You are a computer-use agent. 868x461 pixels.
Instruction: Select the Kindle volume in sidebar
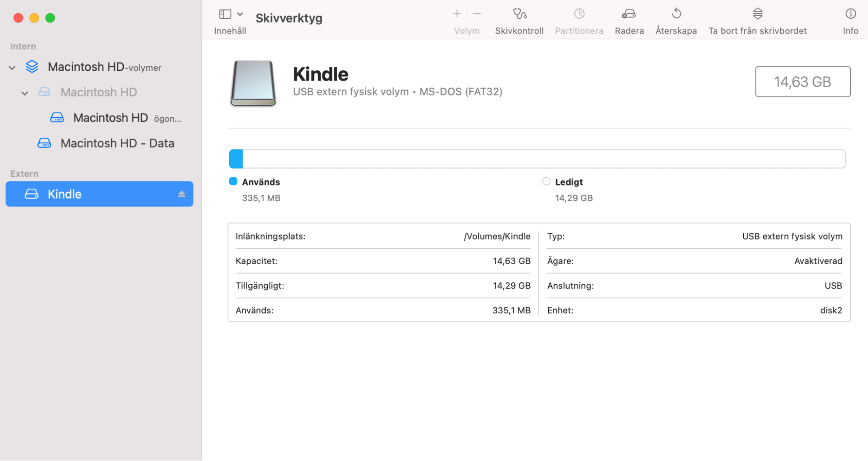(x=99, y=194)
